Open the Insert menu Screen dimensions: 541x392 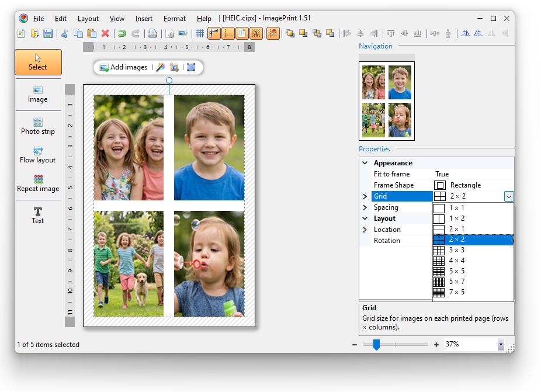click(x=144, y=18)
